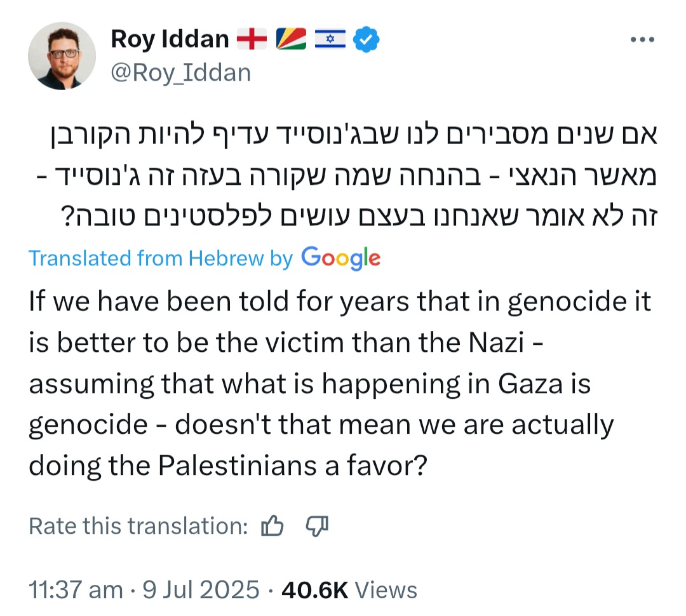The height and width of the screenshot is (616, 686).
Task: Click the 11:37 am post time
Action: tap(76, 590)
